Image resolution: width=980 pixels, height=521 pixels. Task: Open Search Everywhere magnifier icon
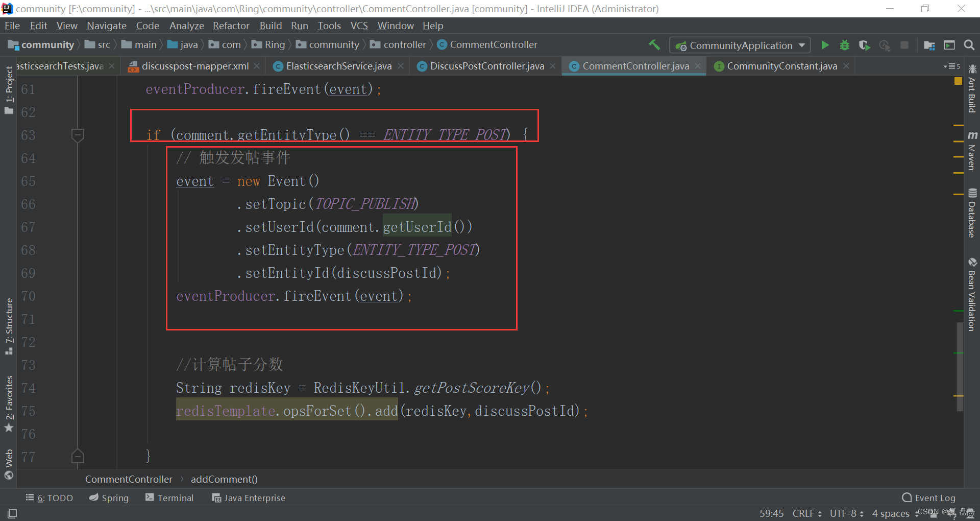(x=969, y=45)
